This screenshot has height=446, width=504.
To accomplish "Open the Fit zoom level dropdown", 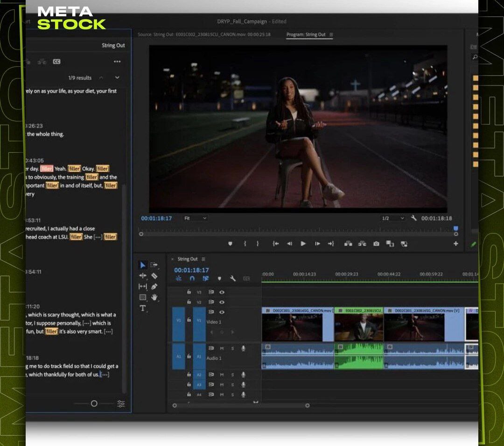I will (x=195, y=218).
